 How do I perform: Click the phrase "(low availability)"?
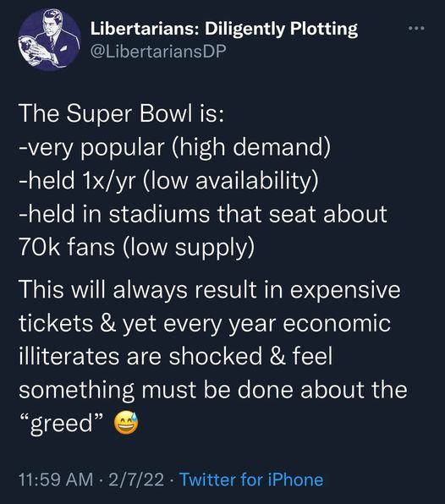229,181
